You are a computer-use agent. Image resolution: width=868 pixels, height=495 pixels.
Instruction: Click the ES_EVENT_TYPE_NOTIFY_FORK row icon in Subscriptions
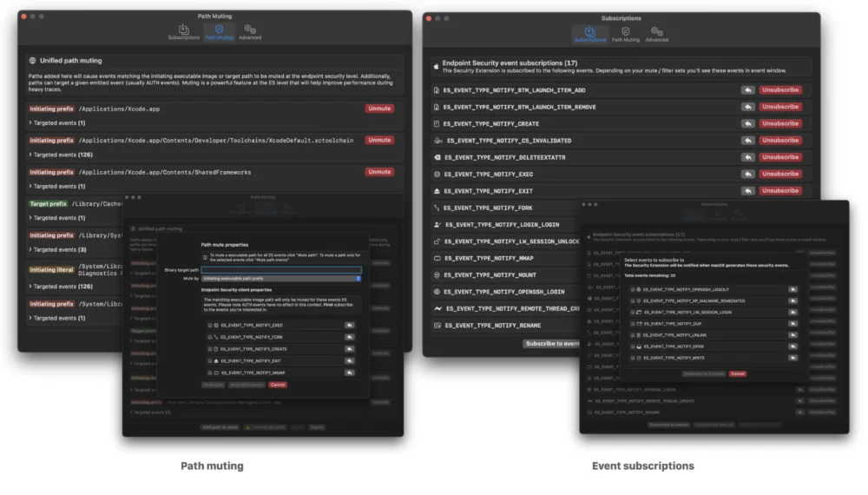point(437,208)
